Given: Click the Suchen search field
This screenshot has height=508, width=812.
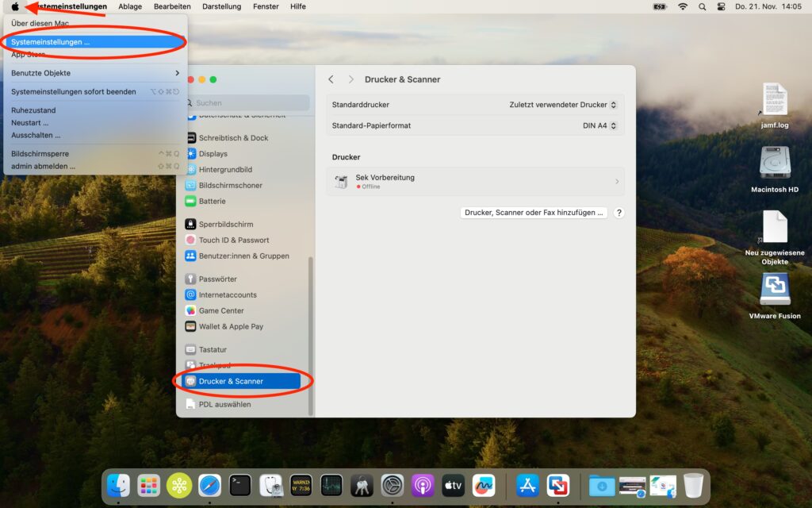Looking at the screenshot, I should pos(250,103).
